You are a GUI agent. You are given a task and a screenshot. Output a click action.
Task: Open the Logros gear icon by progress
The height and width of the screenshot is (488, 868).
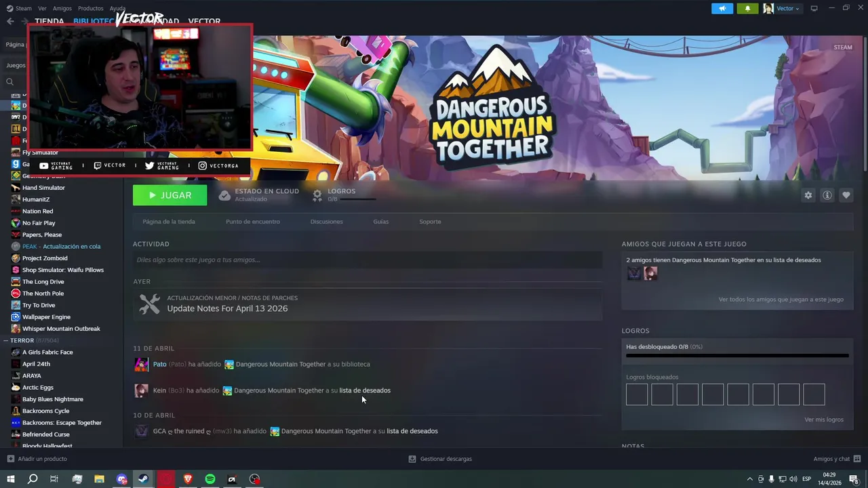[x=317, y=195]
